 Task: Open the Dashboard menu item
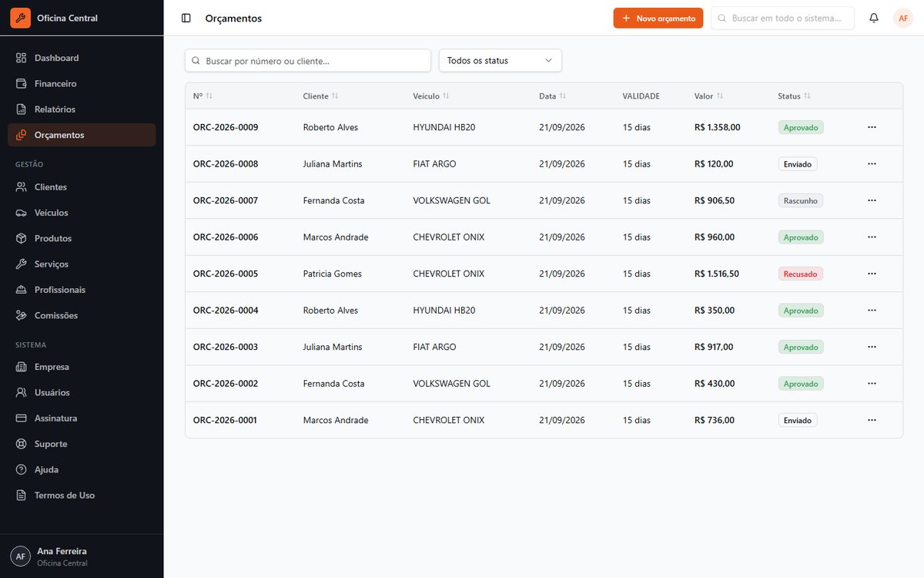coord(82,58)
